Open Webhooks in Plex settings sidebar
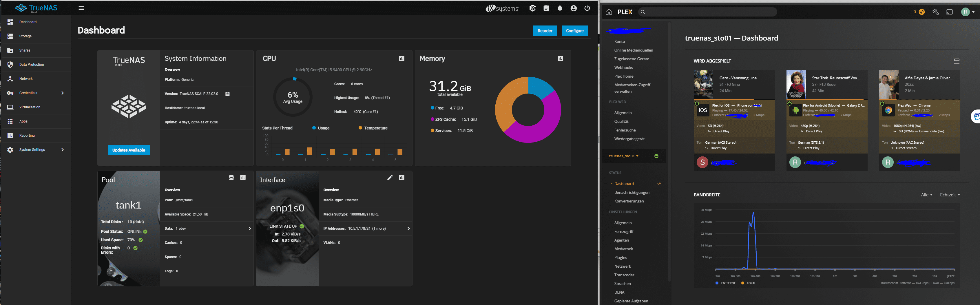This screenshot has height=305, width=980. (623, 68)
